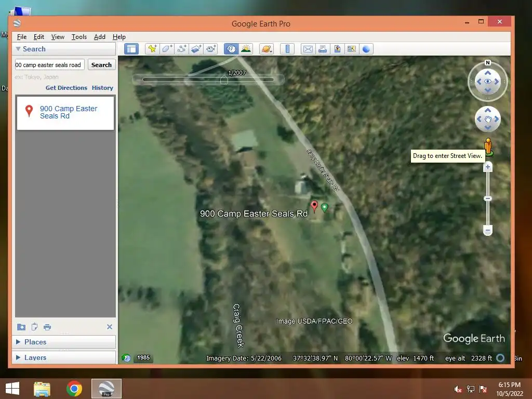Click the 1985 imagery year button
The width and height of the screenshot is (532, 399).
143,357
